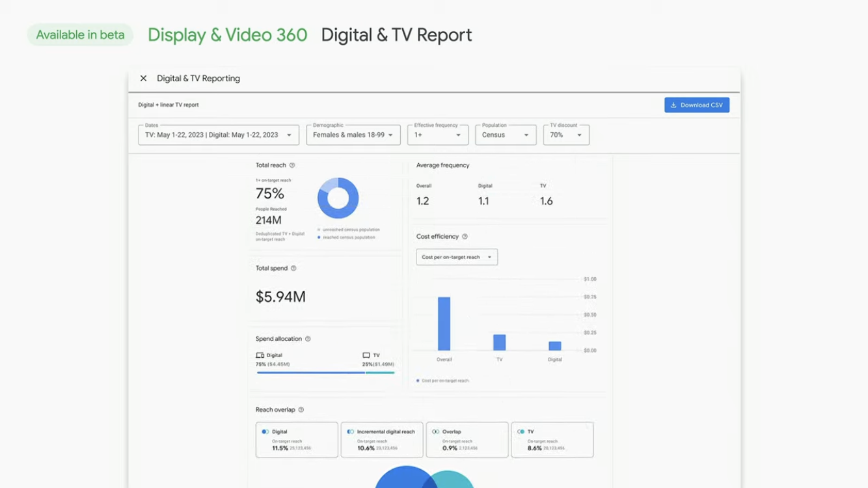868x488 pixels.
Task: Open the Cost per on-target reach dropdown
Action: [x=457, y=257]
